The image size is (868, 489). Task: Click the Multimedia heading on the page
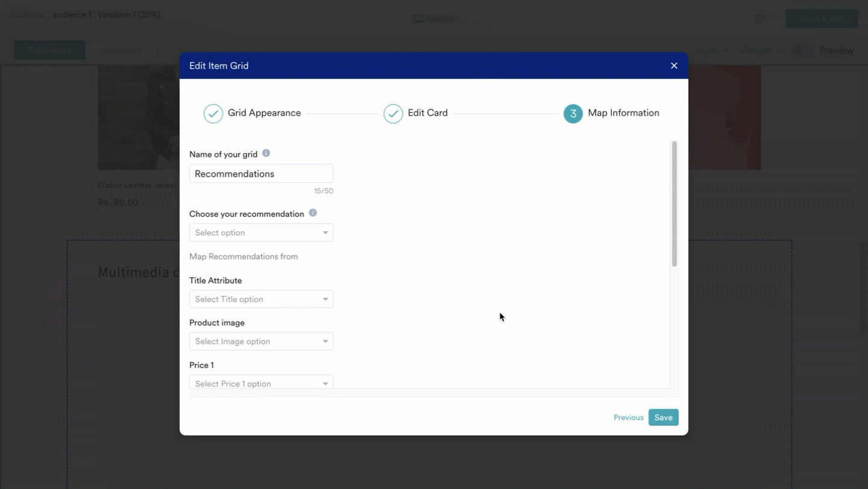(x=138, y=272)
